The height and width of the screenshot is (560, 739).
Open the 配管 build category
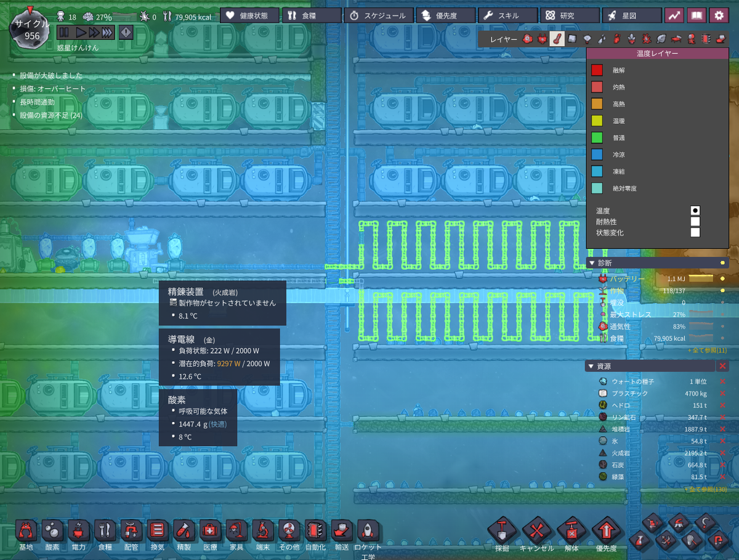point(131,530)
